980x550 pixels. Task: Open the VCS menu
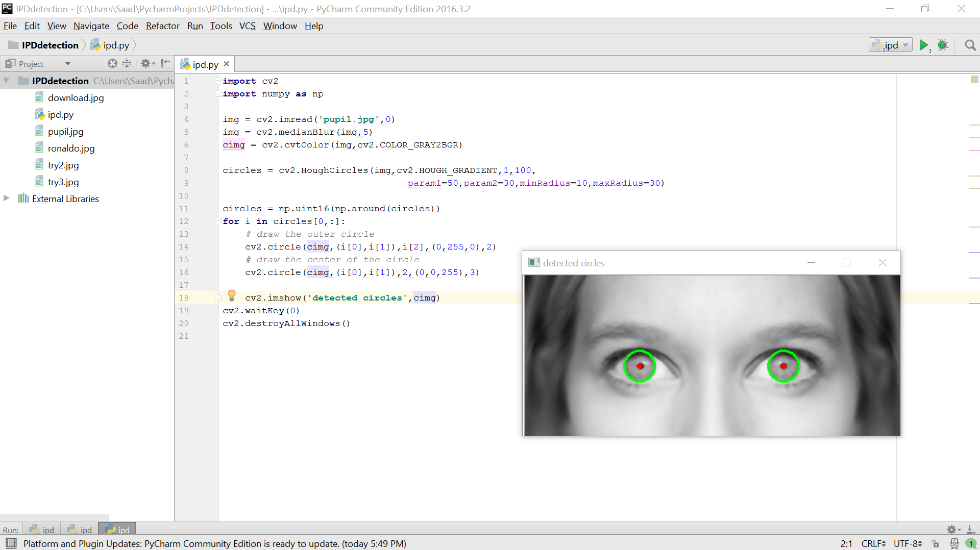247,26
